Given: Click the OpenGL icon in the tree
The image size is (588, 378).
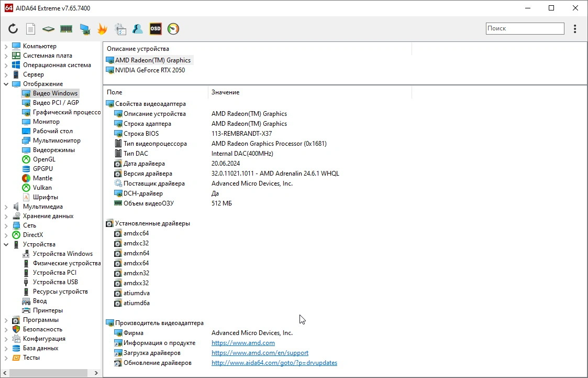Looking at the screenshot, I should pyautogui.click(x=26, y=159).
